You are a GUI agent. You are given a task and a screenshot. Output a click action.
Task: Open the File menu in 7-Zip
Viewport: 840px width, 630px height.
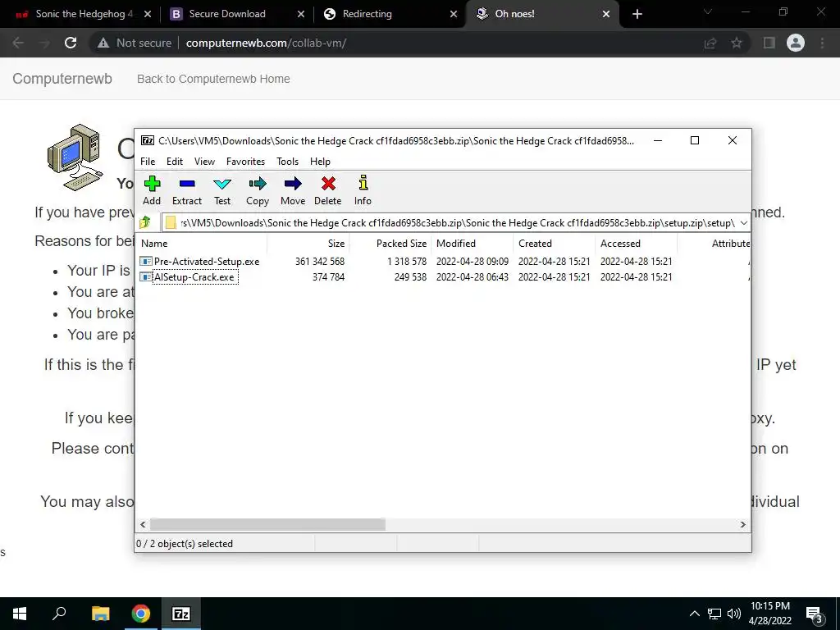148,162
